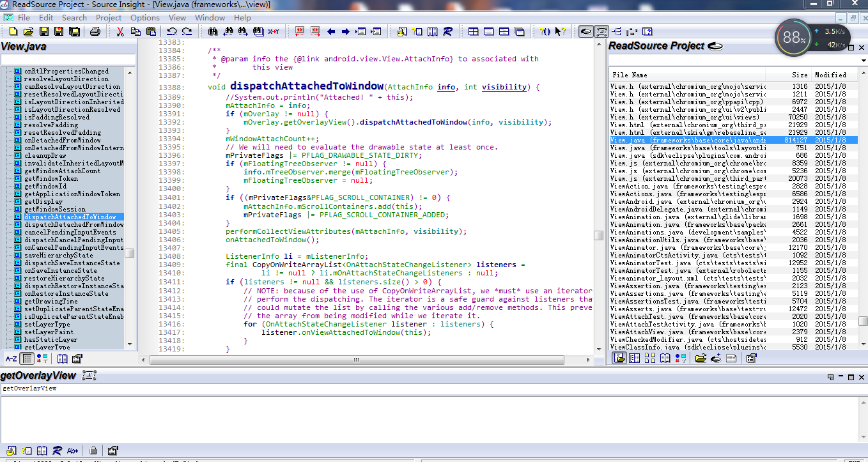Screen dimensions: 868x462
Task: Click the Cascade Windows icon
Action: 520,31
